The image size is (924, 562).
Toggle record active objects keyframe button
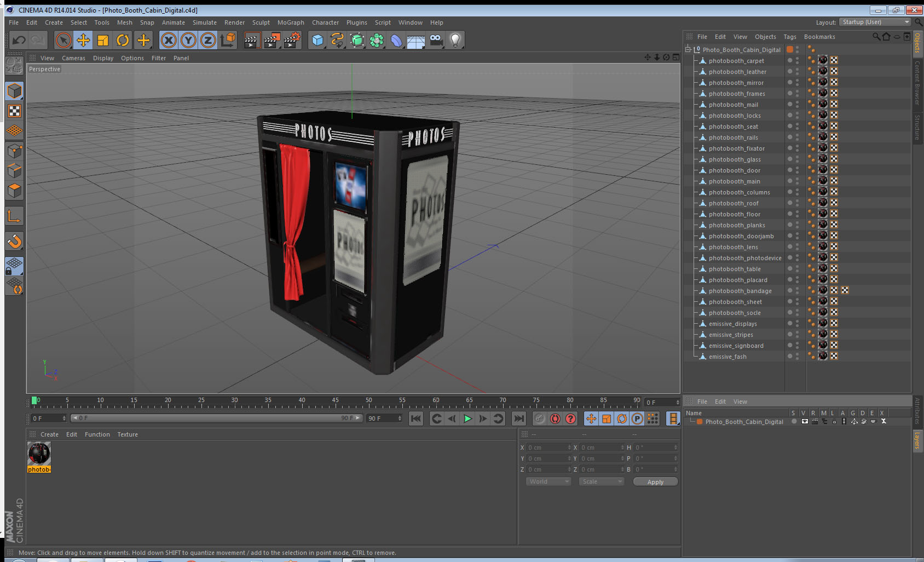540,418
